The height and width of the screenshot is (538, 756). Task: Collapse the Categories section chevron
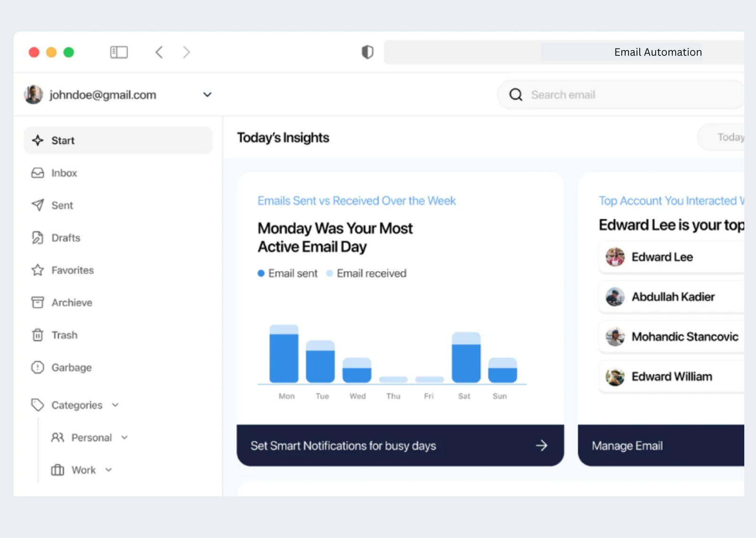[115, 405]
